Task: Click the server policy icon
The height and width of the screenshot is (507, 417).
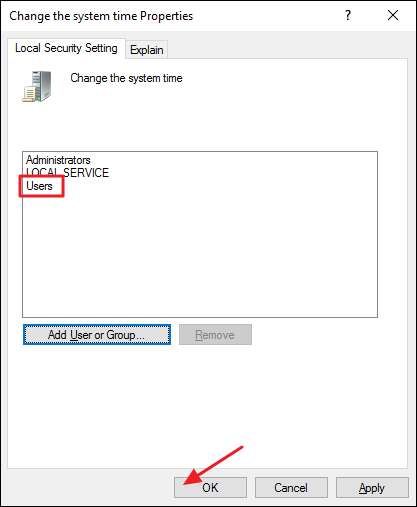Action: pos(37,86)
